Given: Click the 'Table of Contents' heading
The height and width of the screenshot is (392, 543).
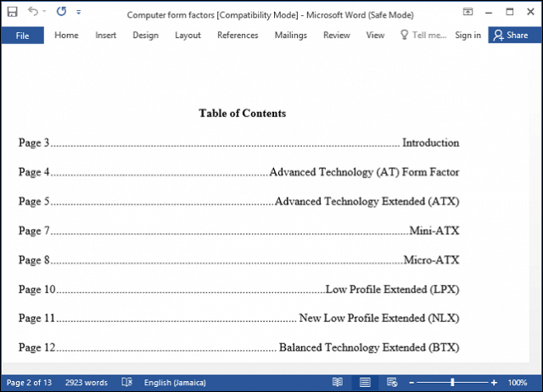Looking at the screenshot, I should tap(243, 113).
